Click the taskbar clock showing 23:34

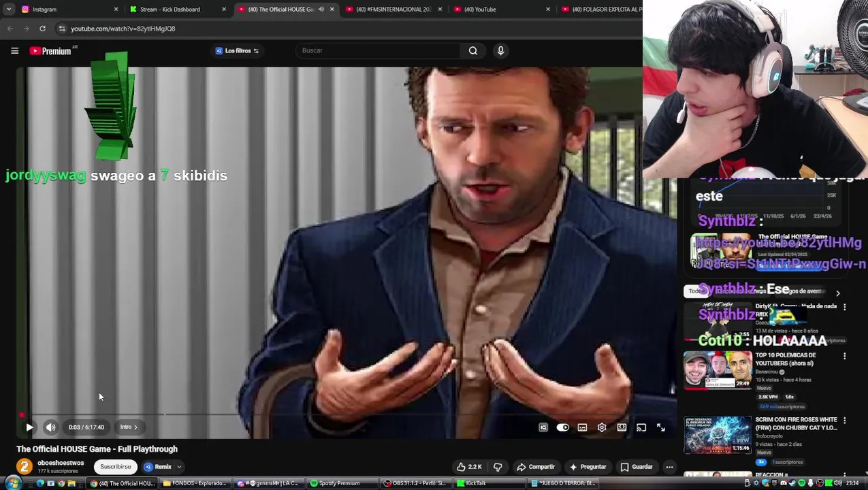(852, 483)
